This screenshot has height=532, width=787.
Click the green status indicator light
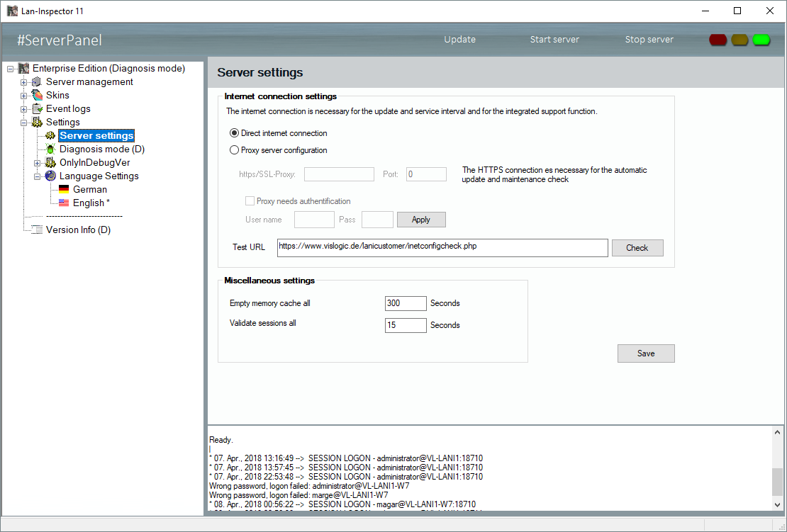[761, 40]
